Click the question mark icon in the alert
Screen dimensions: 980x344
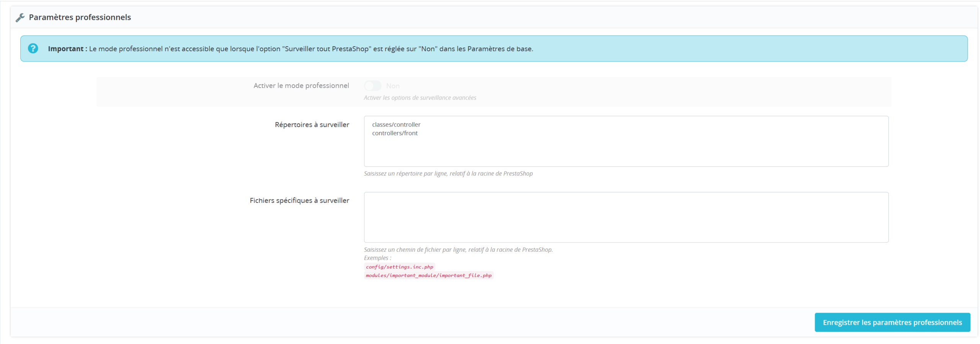click(x=33, y=49)
